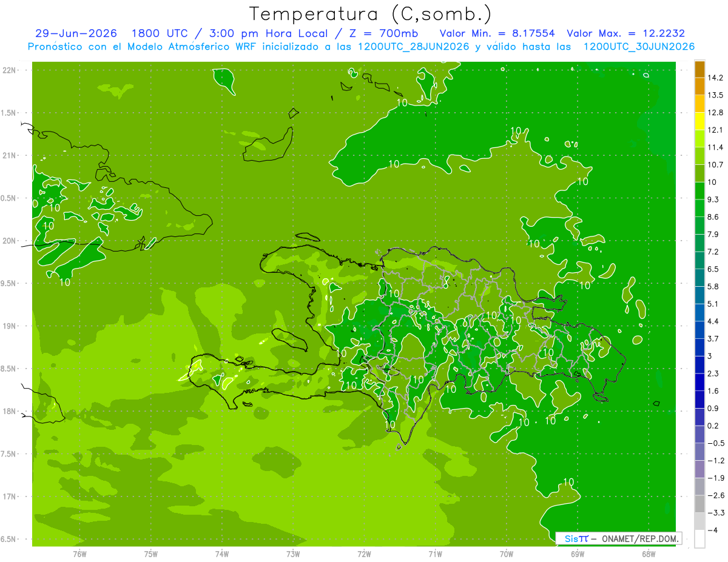Image resolution: width=728 pixels, height=562 pixels.
Task: Click the "21N" latitude axis label
Action: pyautogui.click(x=8, y=156)
